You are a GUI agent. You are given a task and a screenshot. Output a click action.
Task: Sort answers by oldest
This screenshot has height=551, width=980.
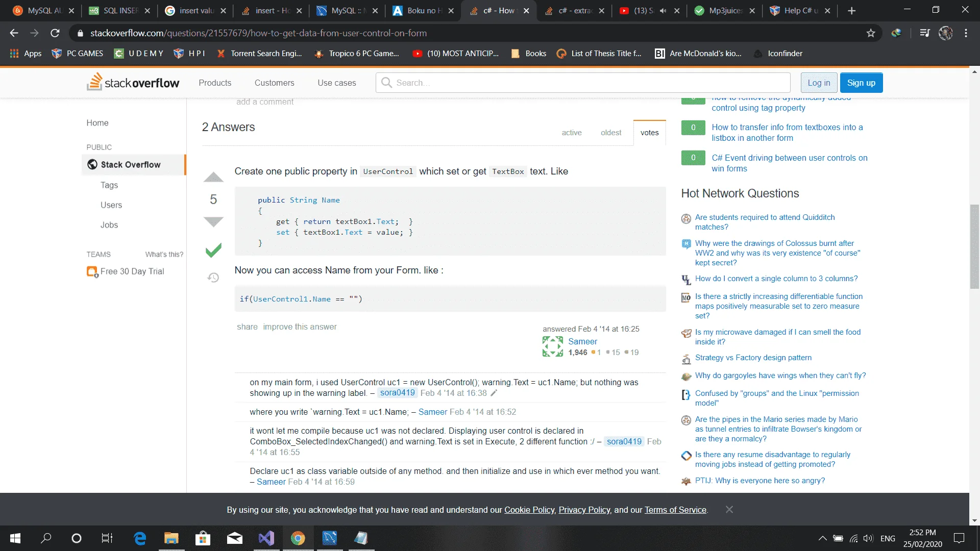pyautogui.click(x=611, y=133)
